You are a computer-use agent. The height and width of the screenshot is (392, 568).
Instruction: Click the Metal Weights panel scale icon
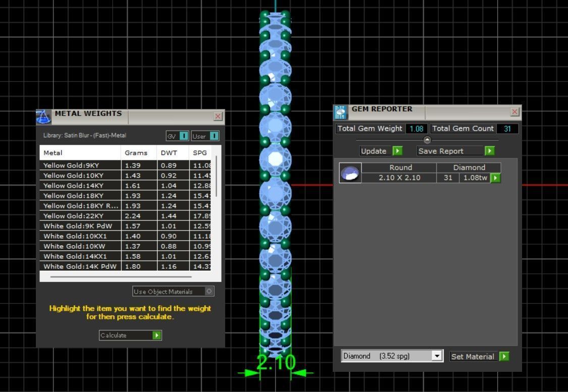pyautogui.click(x=43, y=117)
